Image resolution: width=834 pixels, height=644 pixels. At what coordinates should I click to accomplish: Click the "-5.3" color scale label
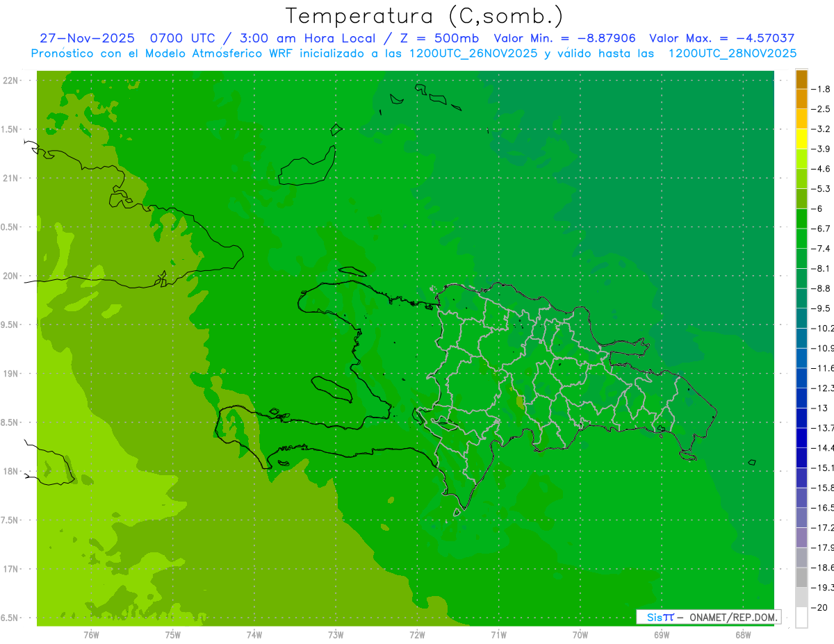tap(821, 188)
